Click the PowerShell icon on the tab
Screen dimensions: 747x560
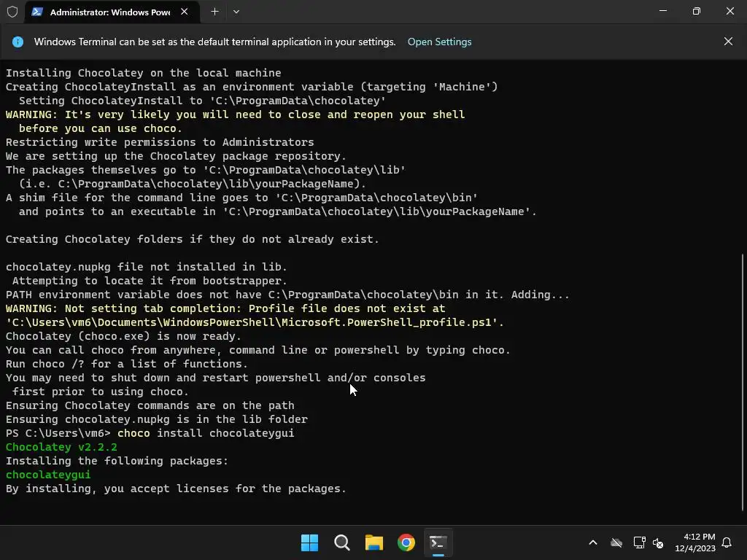[37, 12]
